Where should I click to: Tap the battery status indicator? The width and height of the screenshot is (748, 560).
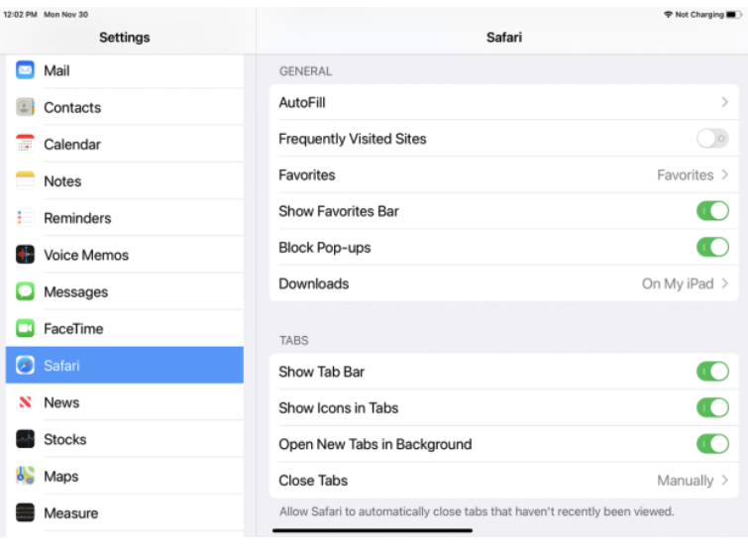click(734, 15)
